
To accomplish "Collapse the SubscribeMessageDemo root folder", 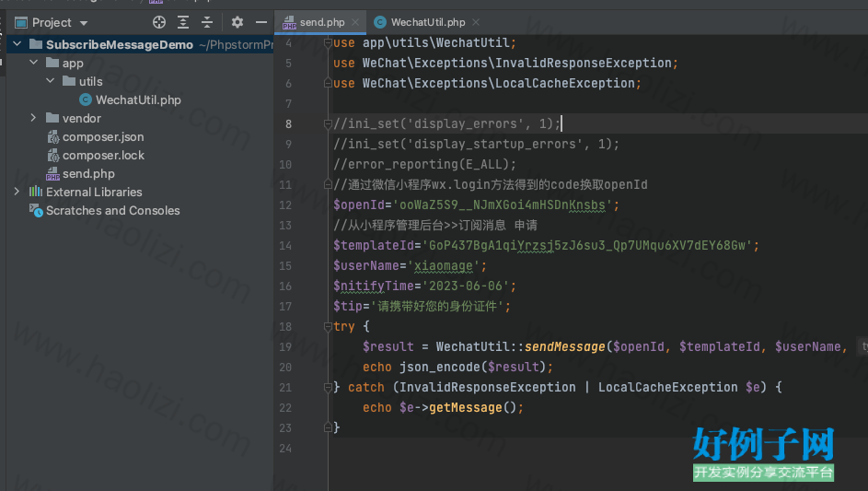I will [x=17, y=44].
